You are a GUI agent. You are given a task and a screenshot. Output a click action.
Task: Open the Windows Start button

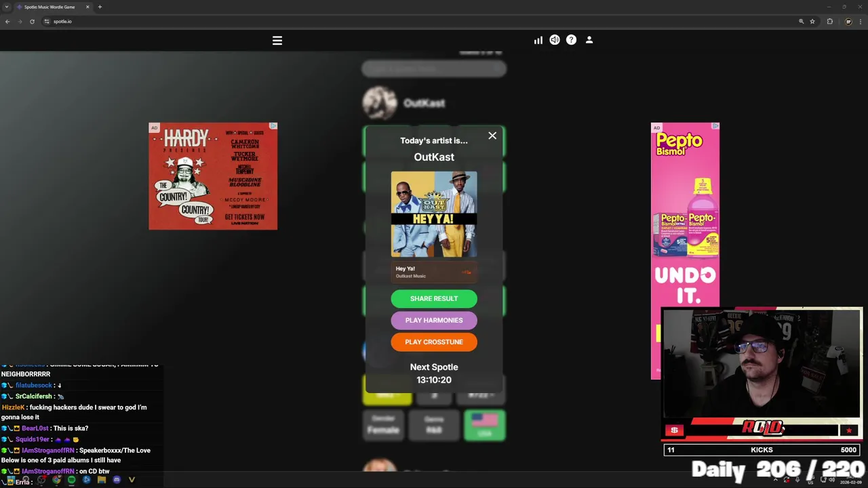pyautogui.click(x=10, y=481)
